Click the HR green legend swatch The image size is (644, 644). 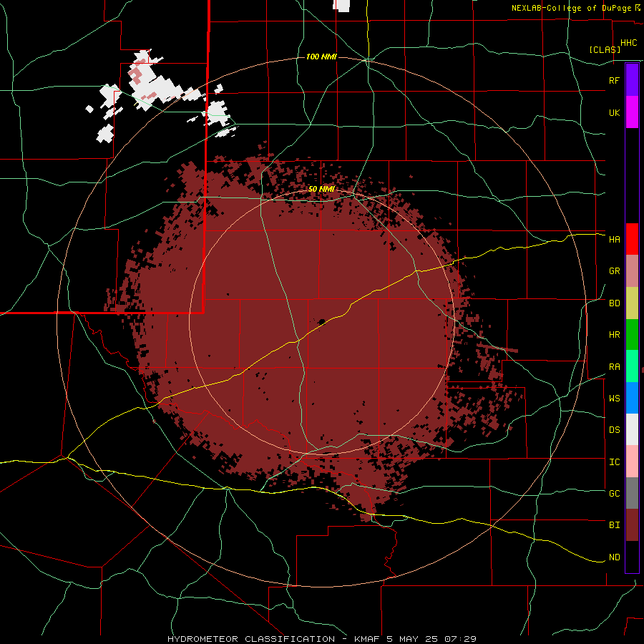(632, 335)
